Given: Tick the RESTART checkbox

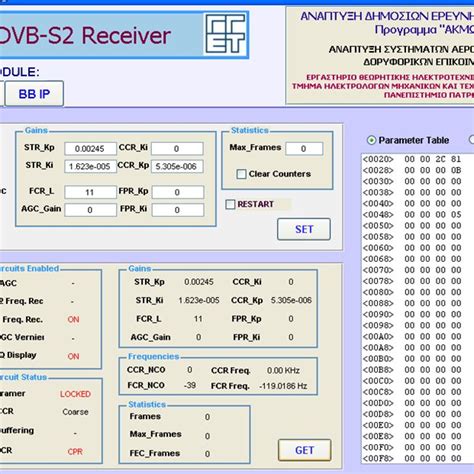Looking at the screenshot, I should click(230, 204).
